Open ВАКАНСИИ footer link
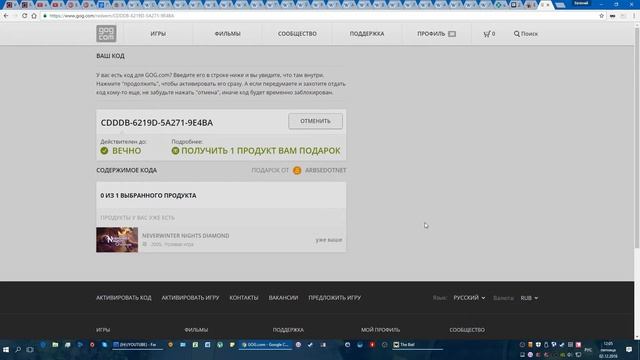The height and width of the screenshot is (360, 640). (x=283, y=298)
